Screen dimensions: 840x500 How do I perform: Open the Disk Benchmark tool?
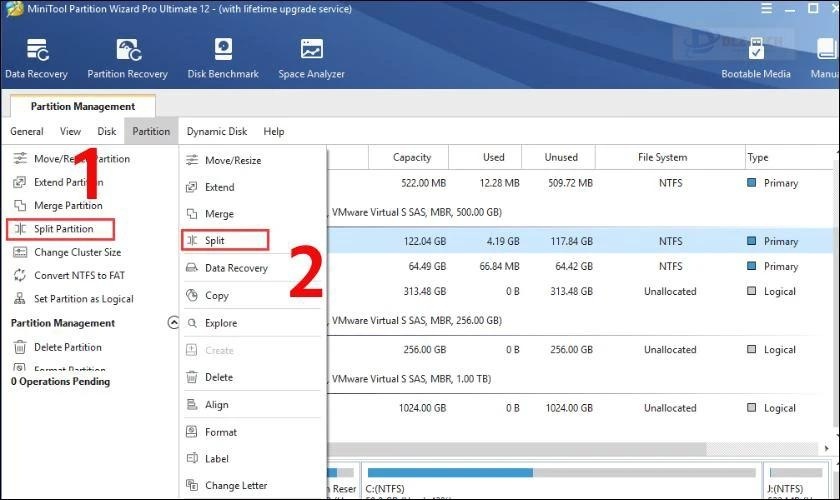[223, 59]
